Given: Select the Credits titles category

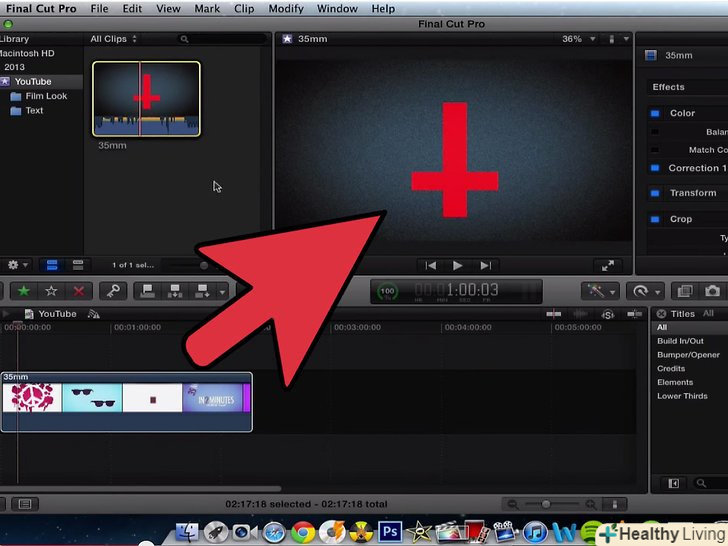Looking at the screenshot, I should coord(671,368).
